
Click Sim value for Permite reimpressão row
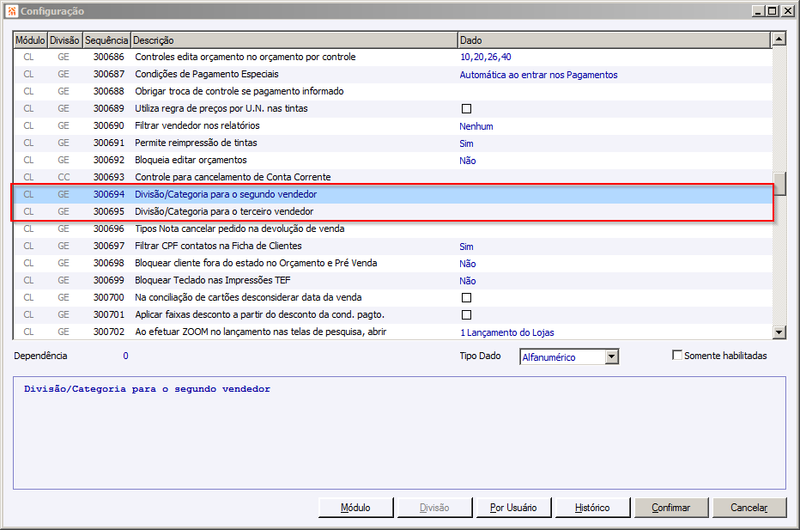point(466,144)
